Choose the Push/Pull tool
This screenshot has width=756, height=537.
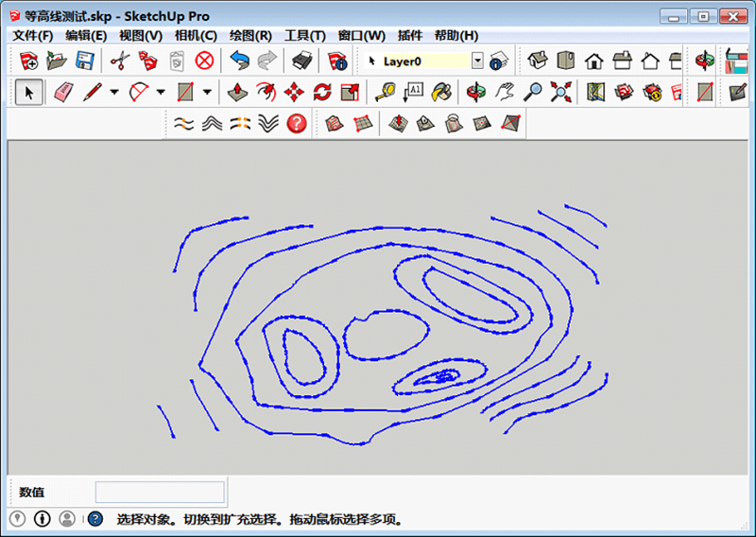click(x=239, y=92)
